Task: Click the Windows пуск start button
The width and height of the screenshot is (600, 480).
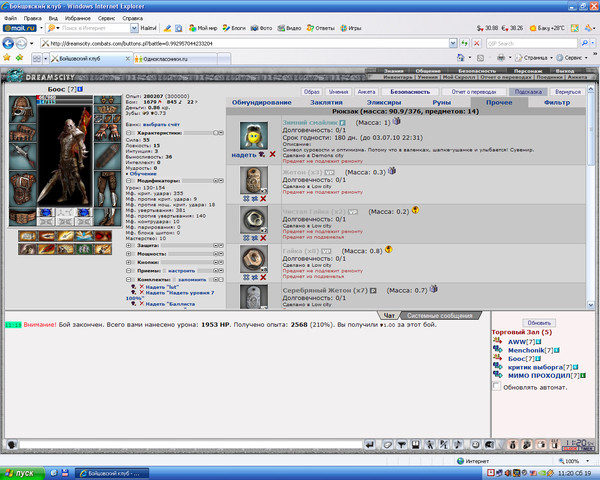Action: 22,473
